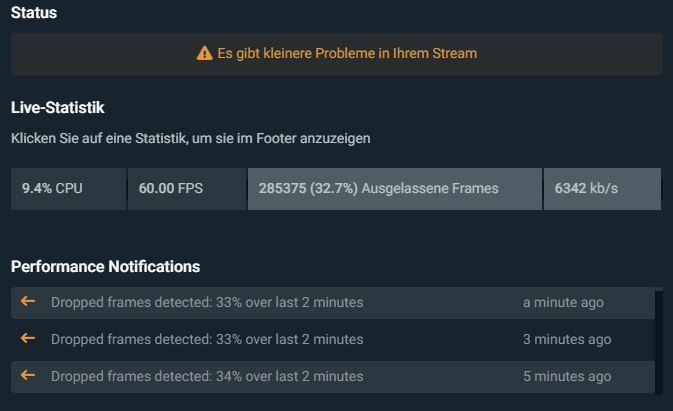
Task: Toggle the 60.00 FPS statistic in footer
Action: [x=187, y=189]
